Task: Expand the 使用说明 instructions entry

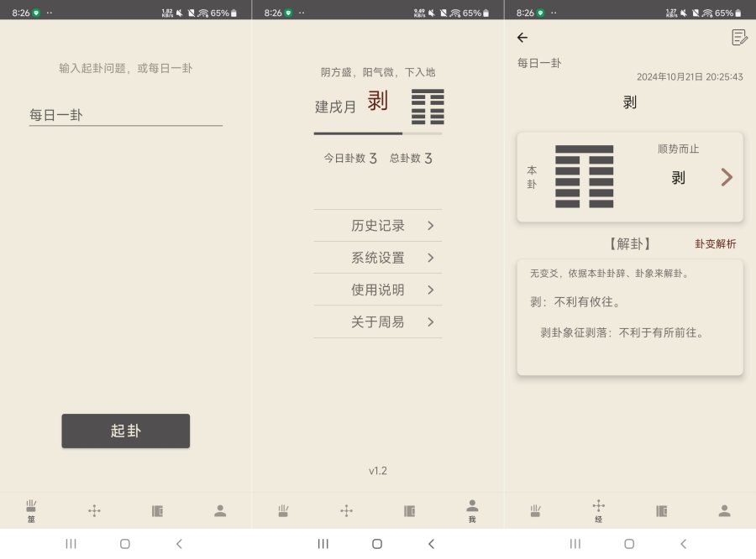Action: click(378, 290)
